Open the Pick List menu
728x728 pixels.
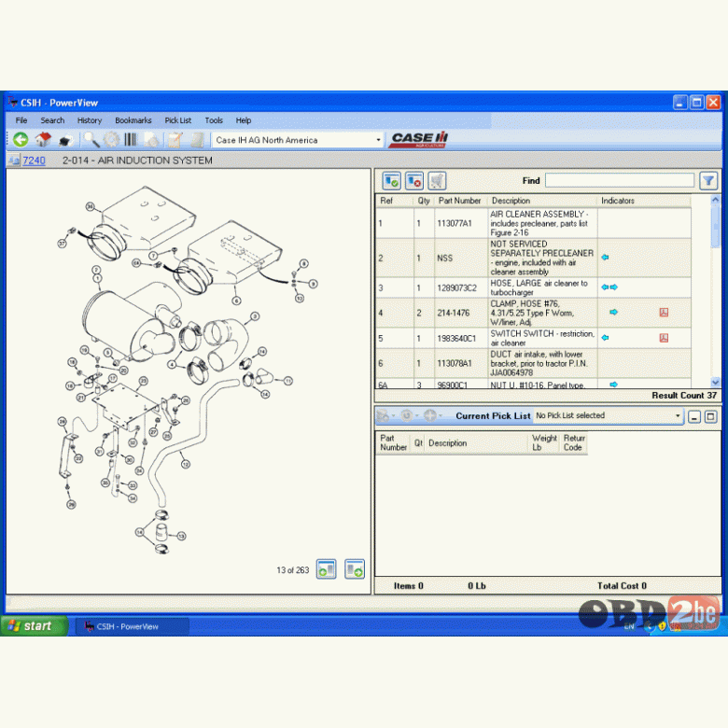pyautogui.click(x=178, y=120)
